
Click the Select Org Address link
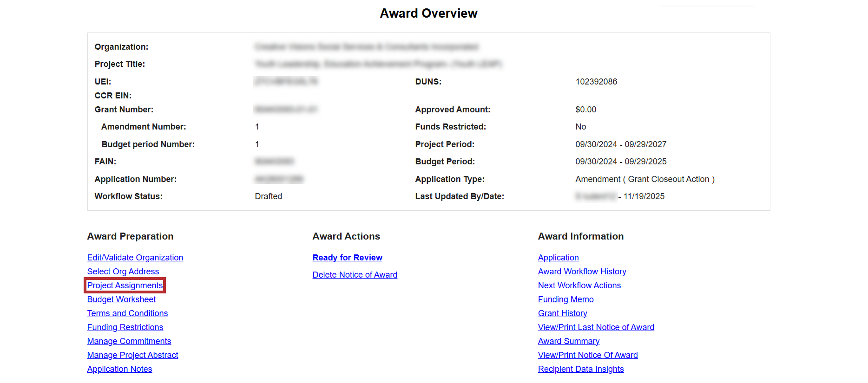tap(123, 272)
